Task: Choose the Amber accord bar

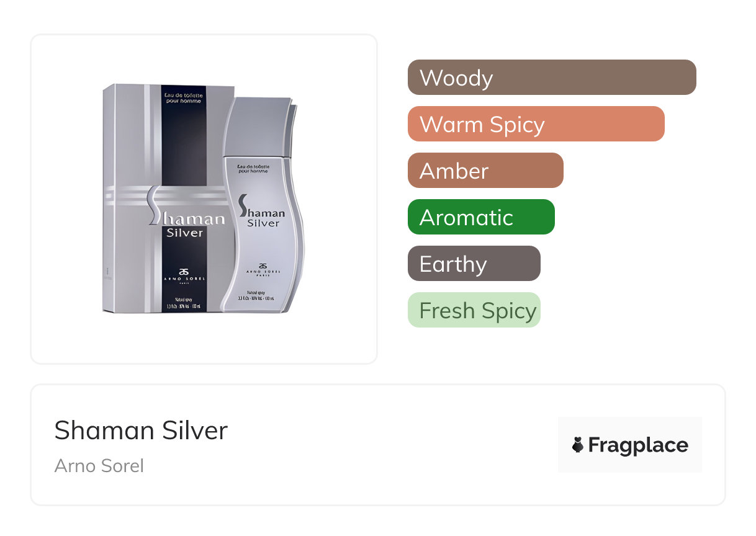Action: pos(485,171)
